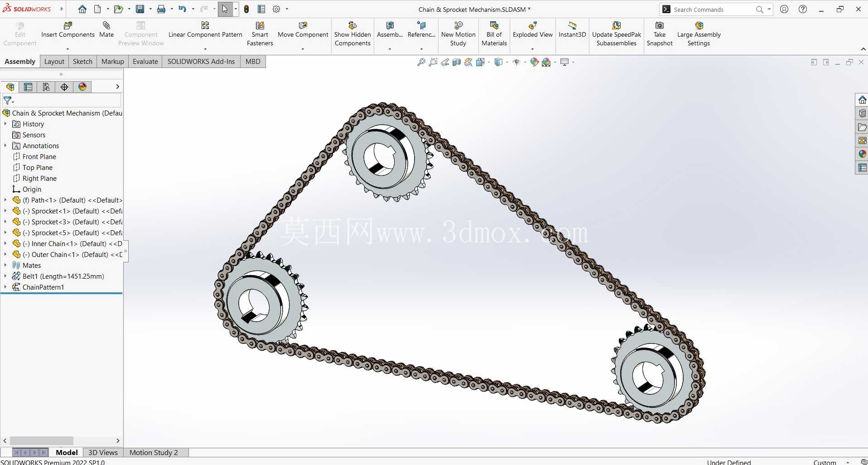Viewport: 868px width, 465px height.
Task: Expand the Sprocket<1> component node
Action: pyautogui.click(x=5, y=211)
